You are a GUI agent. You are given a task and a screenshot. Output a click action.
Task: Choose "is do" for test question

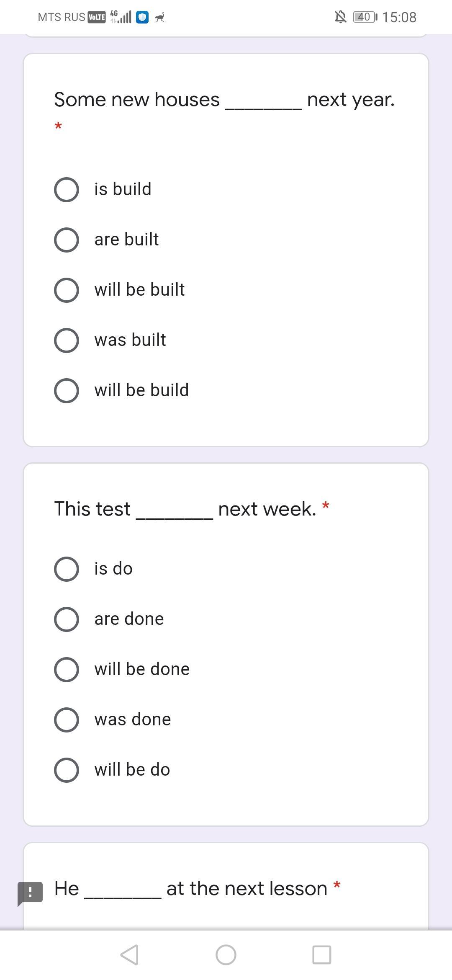67,569
